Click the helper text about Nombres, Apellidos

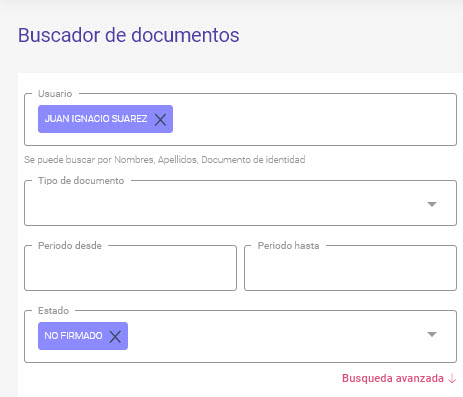click(165, 160)
